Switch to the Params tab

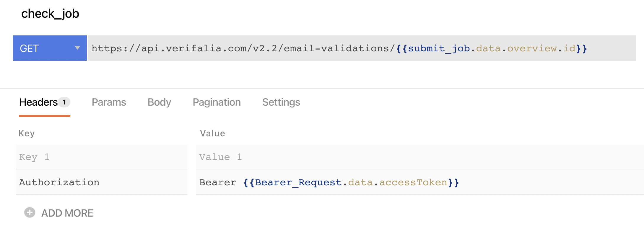[109, 102]
